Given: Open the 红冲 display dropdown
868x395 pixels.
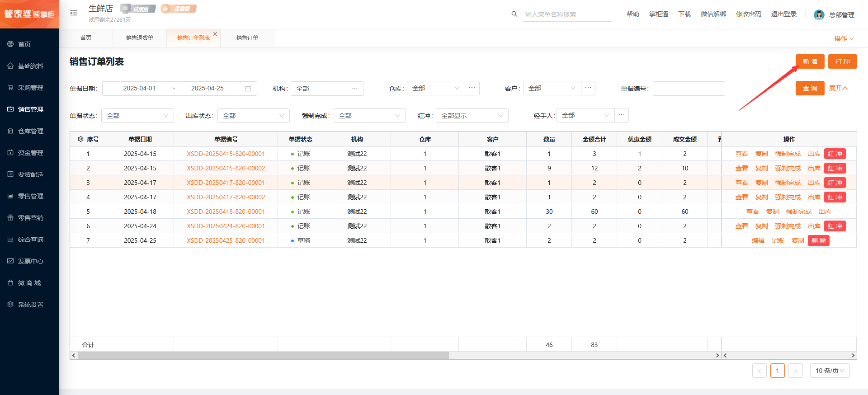Looking at the screenshot, I should [x=472, y=116].
